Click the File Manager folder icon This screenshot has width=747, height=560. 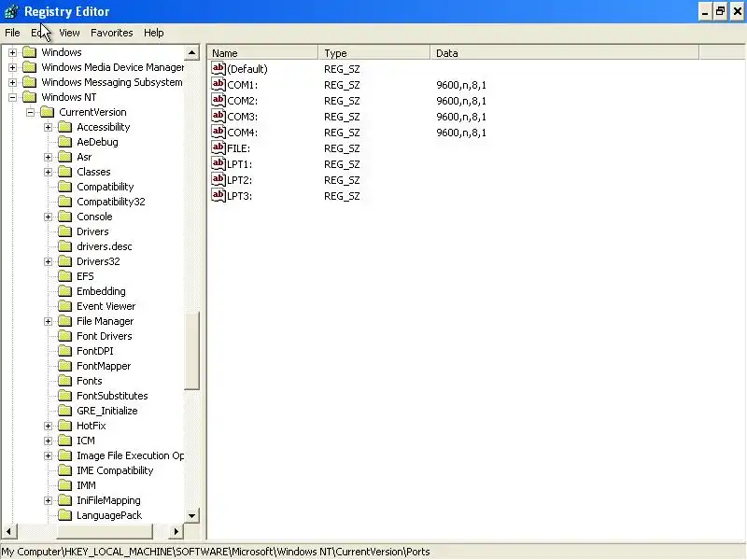(x=64, y=321)
